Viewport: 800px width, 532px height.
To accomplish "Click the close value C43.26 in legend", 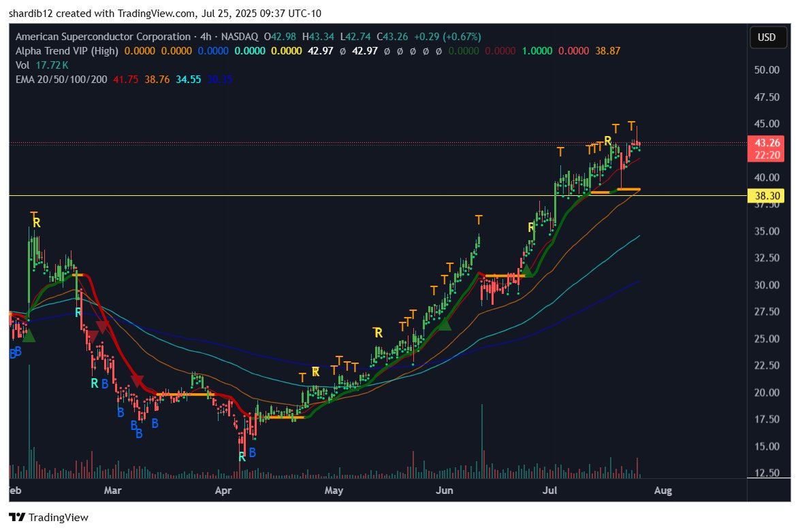I will point(392,37).
